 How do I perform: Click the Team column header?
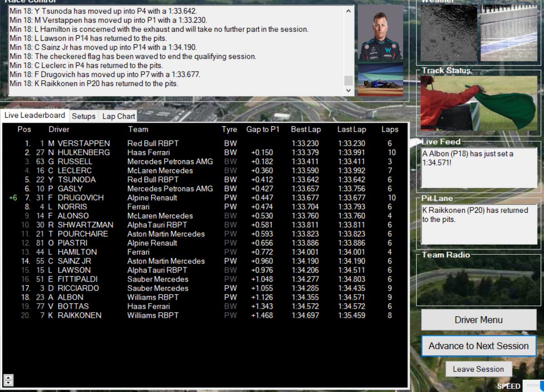(x=138, y=129)
